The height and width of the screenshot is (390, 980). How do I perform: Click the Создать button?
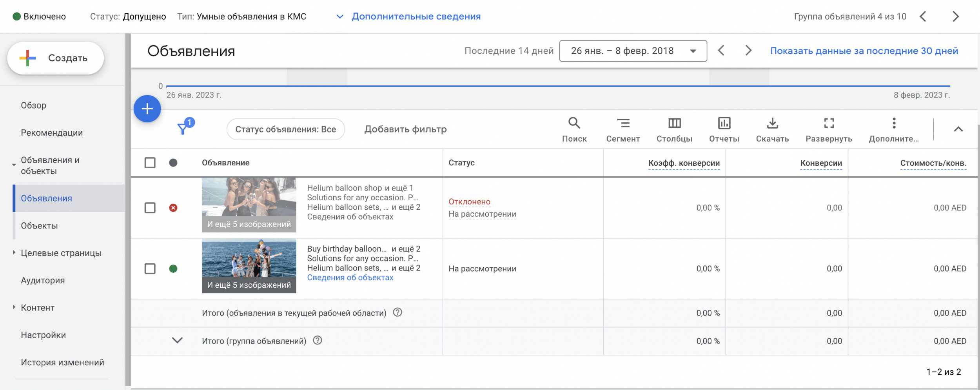click(56, 58)
